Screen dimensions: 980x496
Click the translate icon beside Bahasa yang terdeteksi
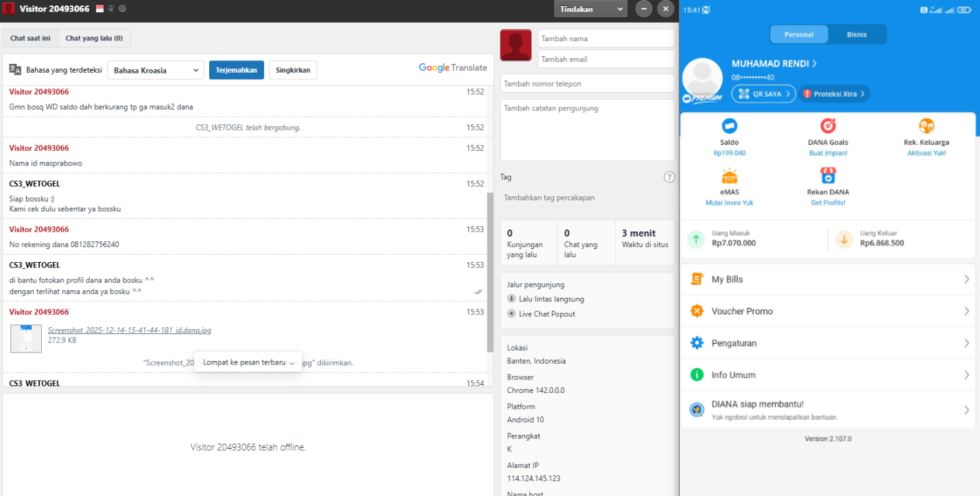pyautogui.click(x=15, y=69)
